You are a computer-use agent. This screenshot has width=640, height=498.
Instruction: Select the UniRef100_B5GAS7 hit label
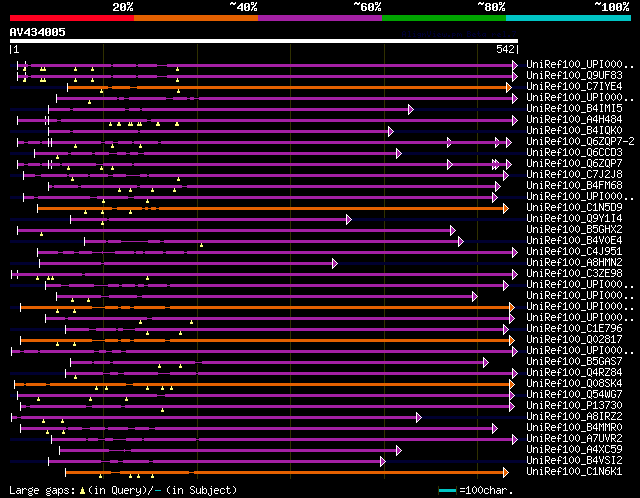574,362
